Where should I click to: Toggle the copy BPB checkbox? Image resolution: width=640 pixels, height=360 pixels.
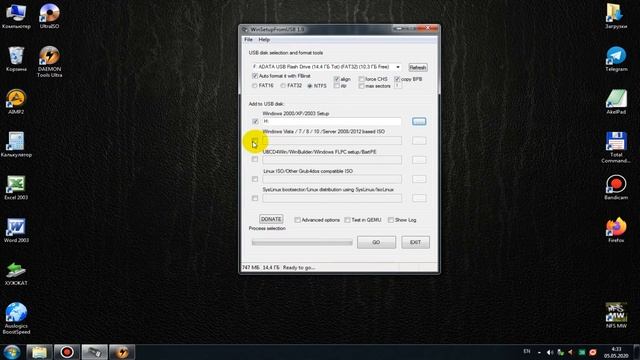[397, 79]
